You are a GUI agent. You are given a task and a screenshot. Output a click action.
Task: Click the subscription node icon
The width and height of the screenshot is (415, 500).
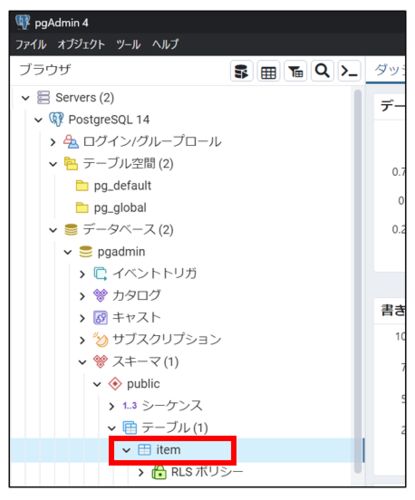(x=100, y=340)
